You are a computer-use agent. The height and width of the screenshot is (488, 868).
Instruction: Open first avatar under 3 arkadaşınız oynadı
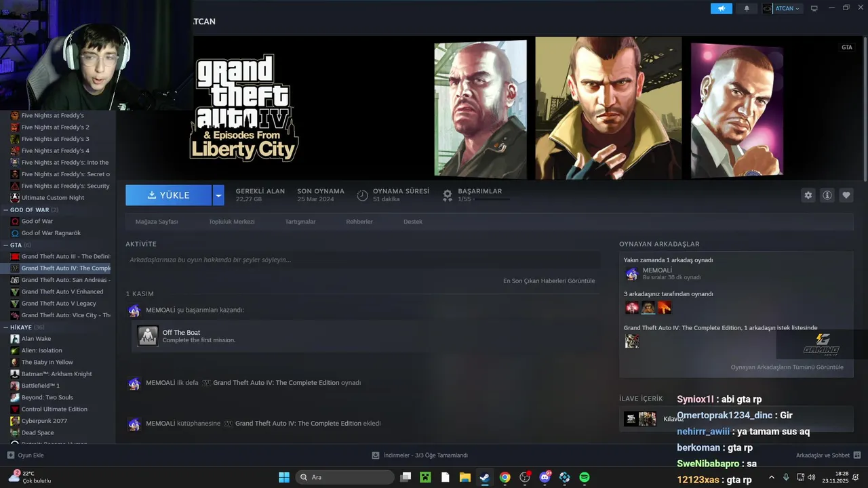[x=631, y=308]
